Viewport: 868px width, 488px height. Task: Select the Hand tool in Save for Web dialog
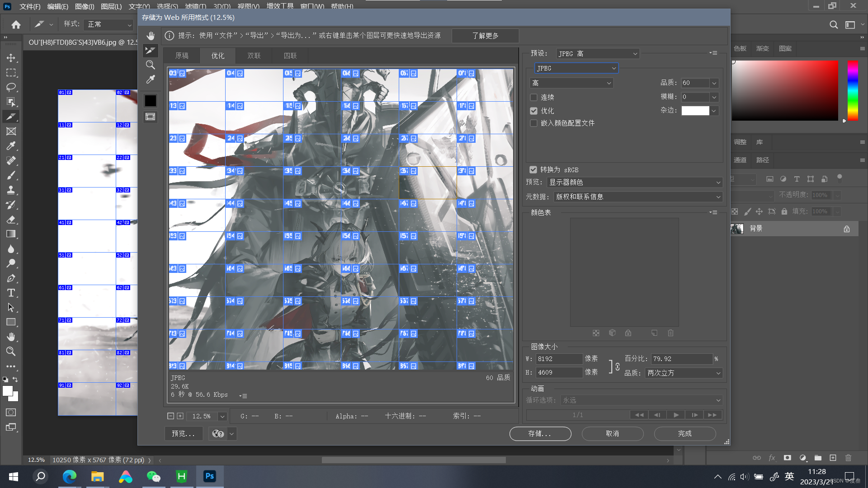[151, 36]
